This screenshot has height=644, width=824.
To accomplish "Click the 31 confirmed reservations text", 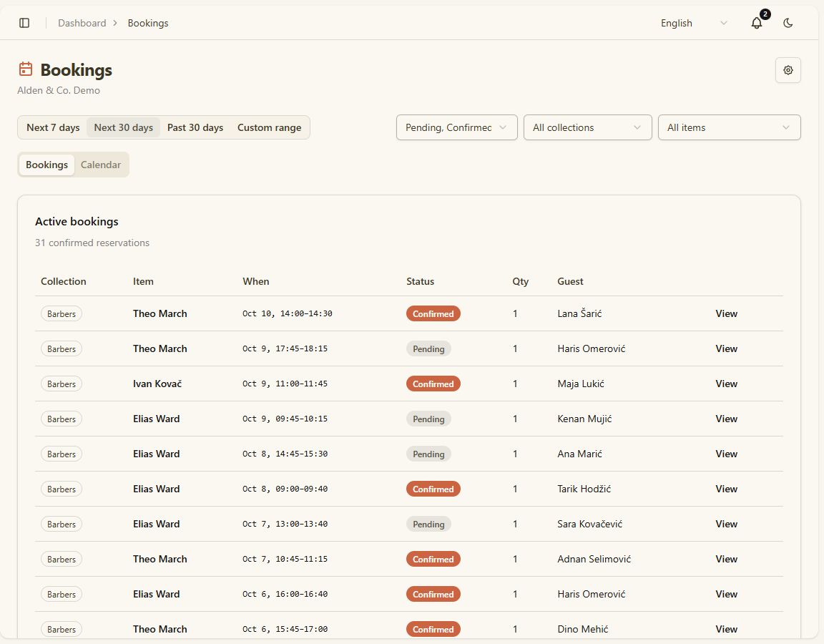I will [92, 243].
